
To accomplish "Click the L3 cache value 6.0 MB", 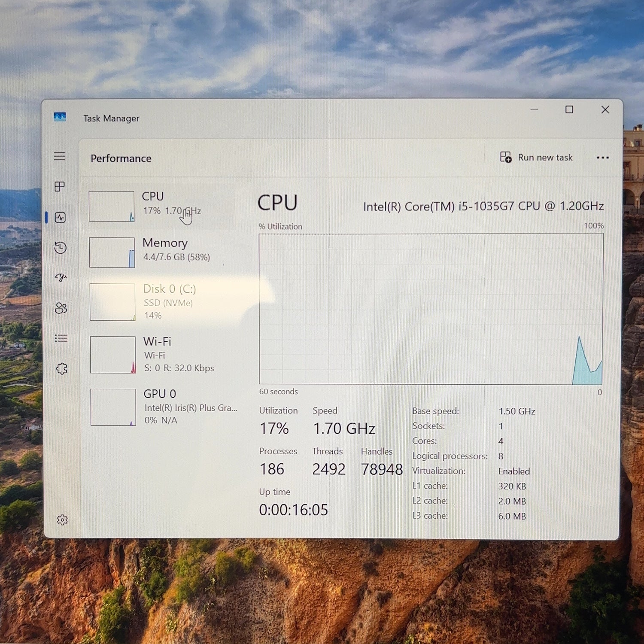I will (x=512, y=516).
